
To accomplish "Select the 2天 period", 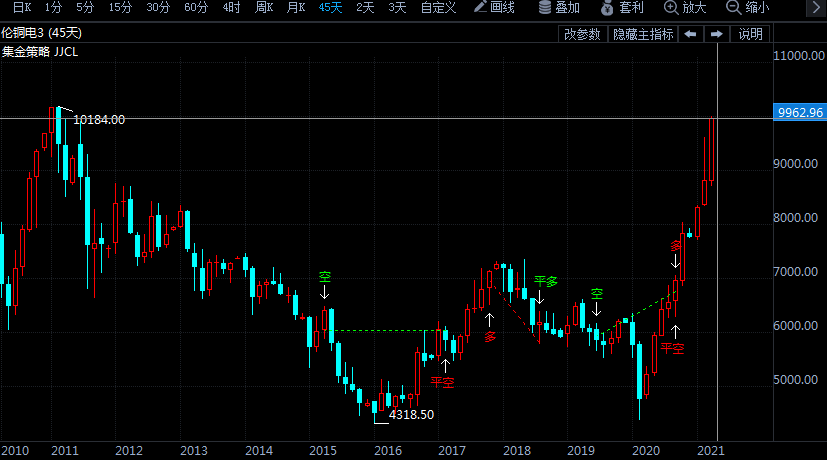I will click(x=365, y=7).
